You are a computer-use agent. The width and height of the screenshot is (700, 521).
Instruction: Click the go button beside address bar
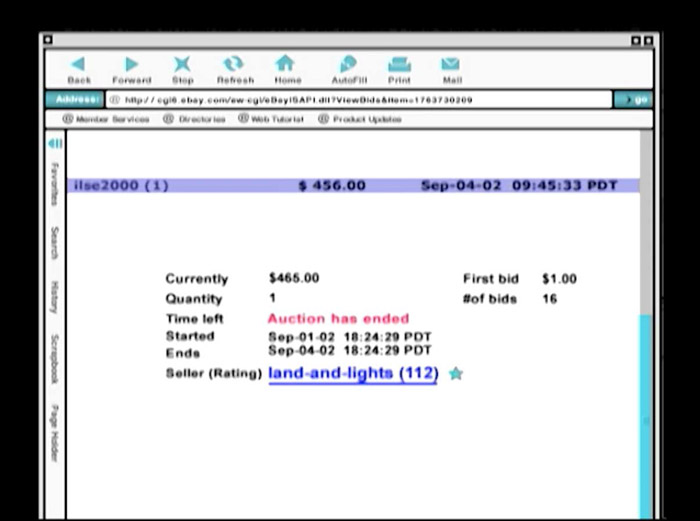(633, 100)
